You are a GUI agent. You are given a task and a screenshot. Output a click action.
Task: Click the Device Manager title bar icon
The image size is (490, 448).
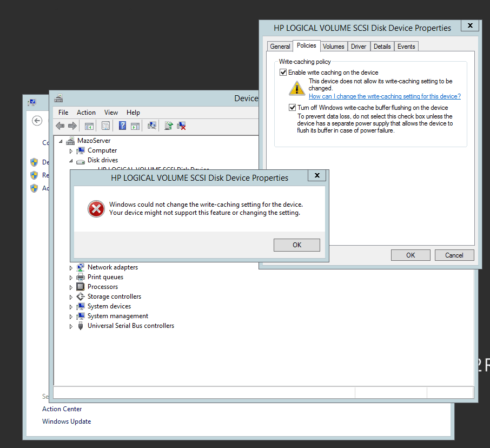[58, 98]
